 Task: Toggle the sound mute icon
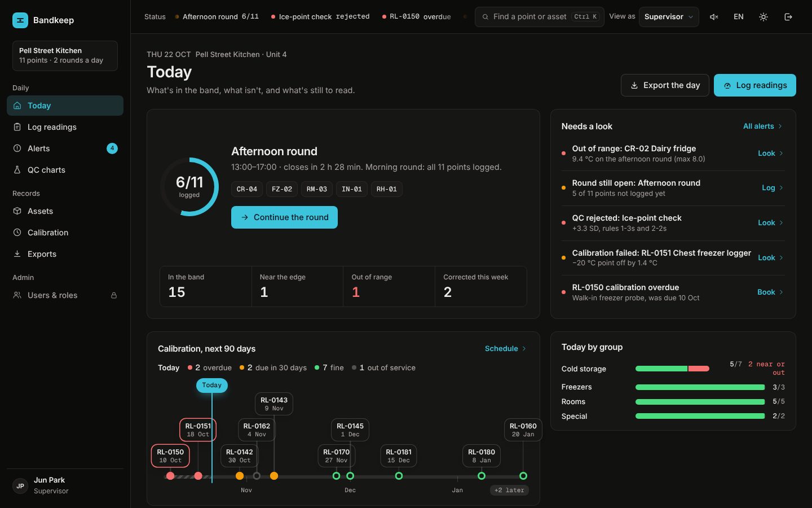point(714,17)
